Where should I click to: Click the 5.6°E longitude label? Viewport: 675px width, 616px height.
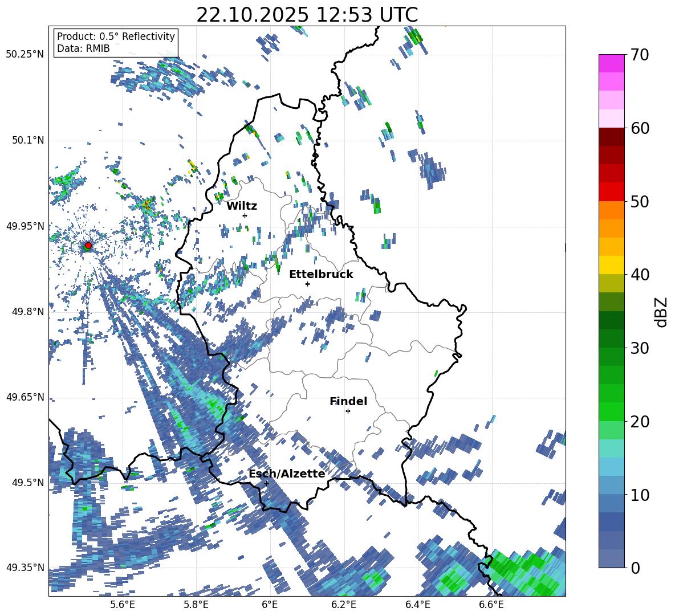pos(123,605)
